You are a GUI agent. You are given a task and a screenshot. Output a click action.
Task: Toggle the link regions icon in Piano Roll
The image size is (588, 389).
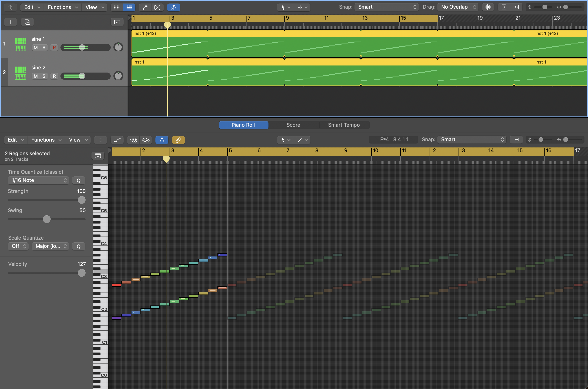click(x=179, y=140)
